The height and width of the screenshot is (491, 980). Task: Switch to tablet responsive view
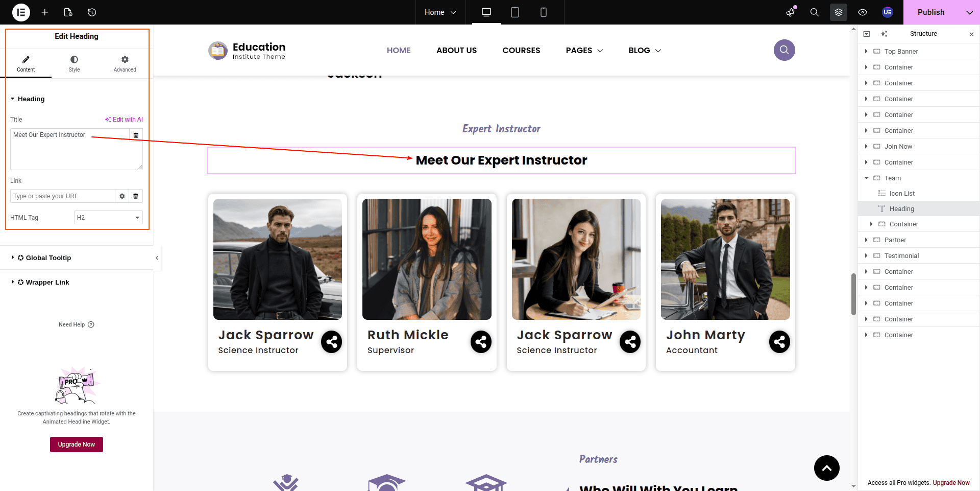click(514, 12)
